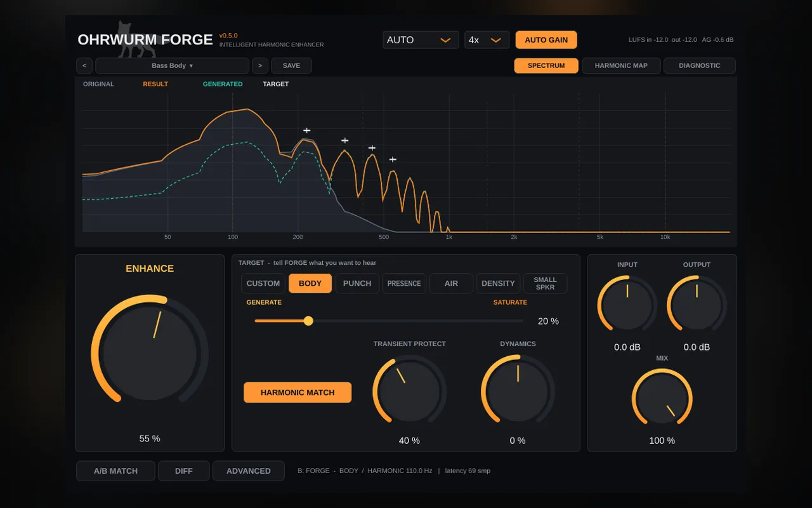
Task: Toggle the TARGET legend label
Action: (x=276, y=84)
